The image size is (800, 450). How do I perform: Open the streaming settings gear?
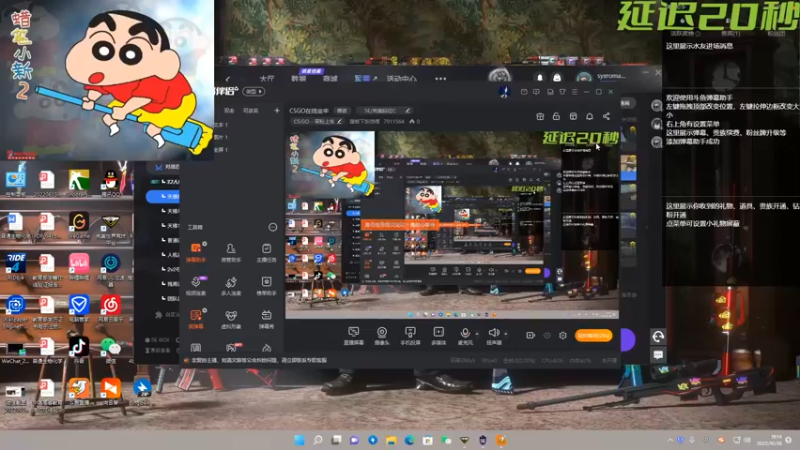click(563, 335)
